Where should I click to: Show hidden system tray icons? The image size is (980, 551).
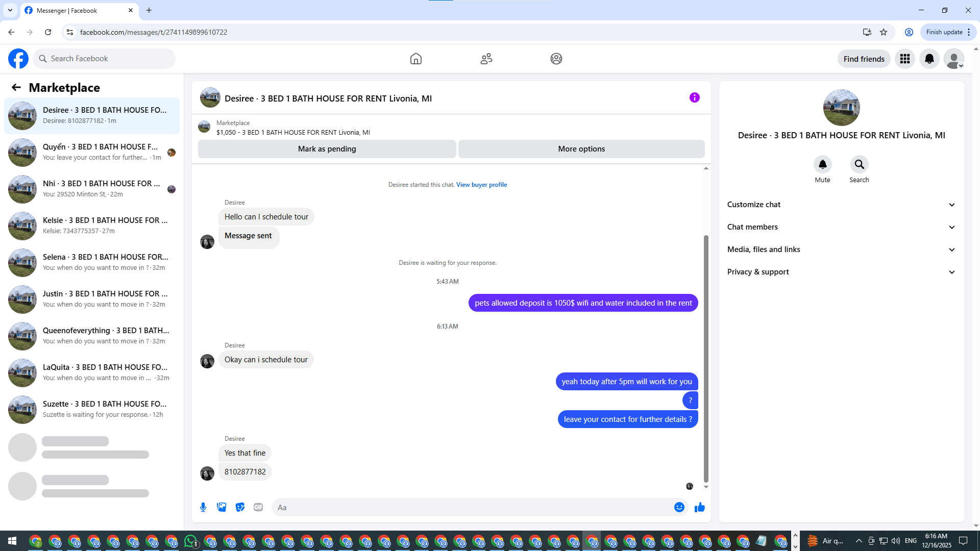click(859, 541)
